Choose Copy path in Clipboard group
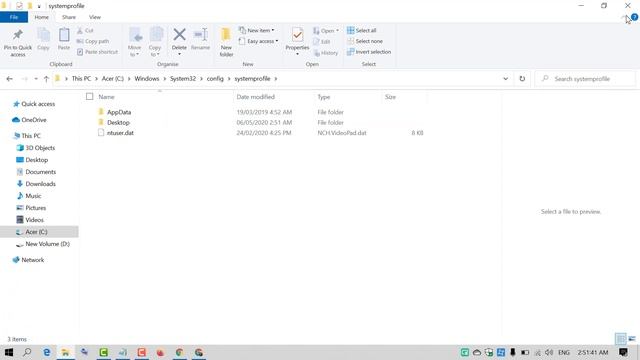Viewport: 640px width, 360px height. 93,41
